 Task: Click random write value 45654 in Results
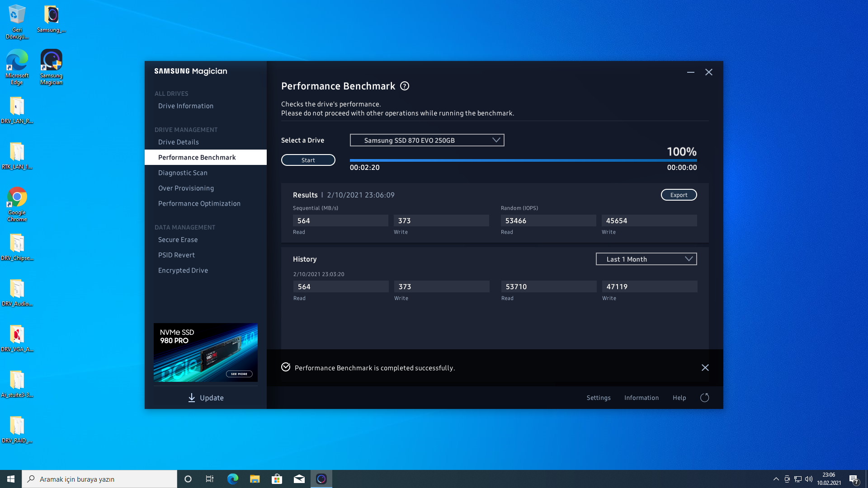(x=649, y=221)
